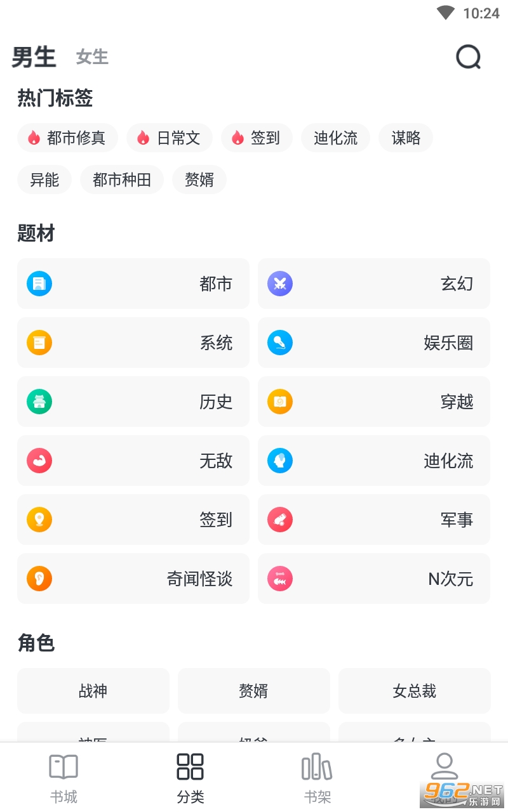Switch to the 女生 tab
508x812 pixels.
click(92, 57)
